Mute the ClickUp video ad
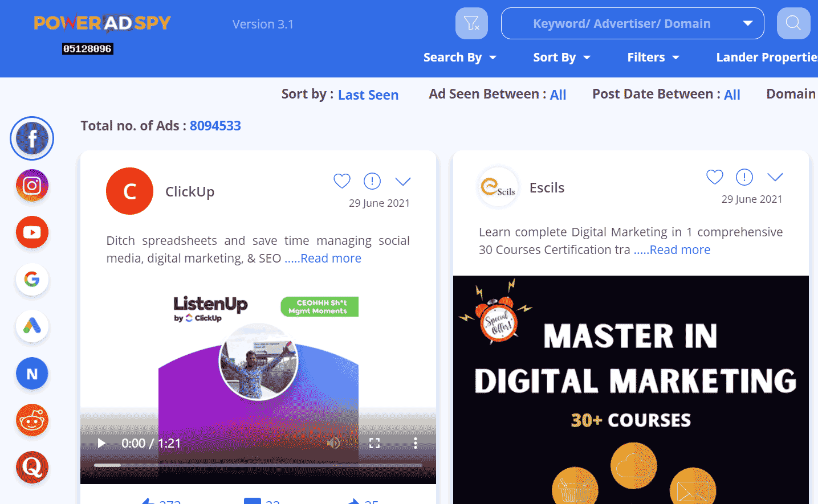The height and width of the screenshot is (504, 818). click(334, 443)
